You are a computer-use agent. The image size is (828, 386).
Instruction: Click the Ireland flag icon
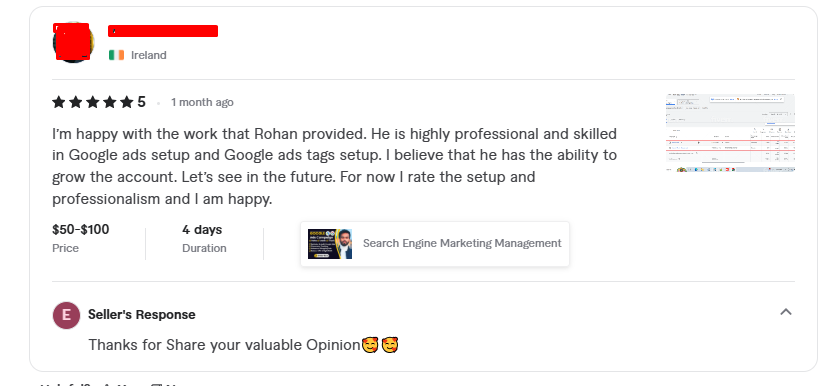[x=117, y=55]
